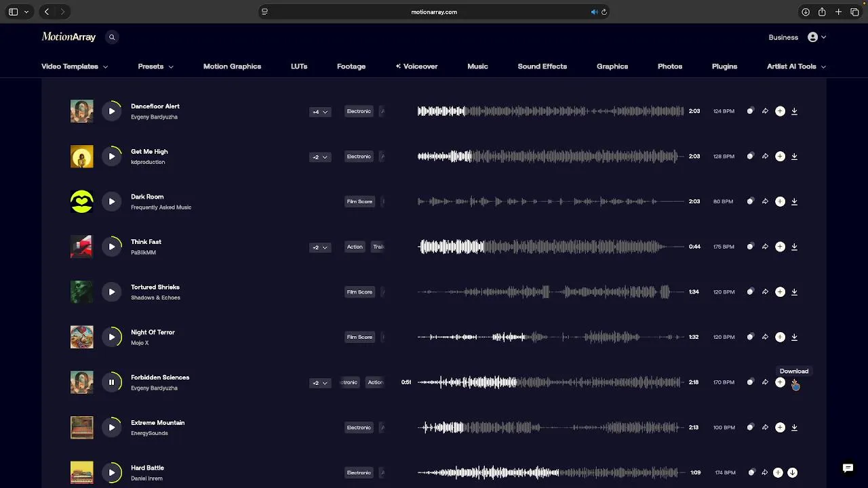The width and height of the screenshot is (868, 488).
Task: Expand the Video Templates menu
Action: coord(75,66)
